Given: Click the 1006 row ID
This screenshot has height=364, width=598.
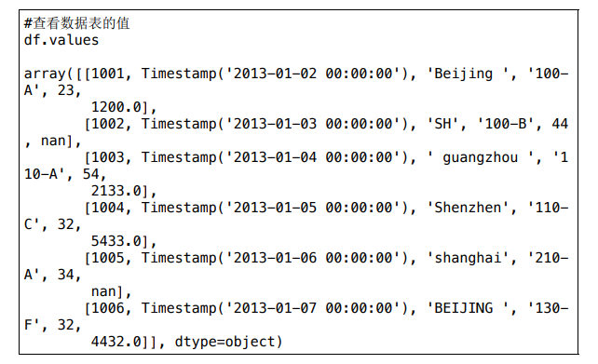Looking at the screenshot, I should [108, 308].
